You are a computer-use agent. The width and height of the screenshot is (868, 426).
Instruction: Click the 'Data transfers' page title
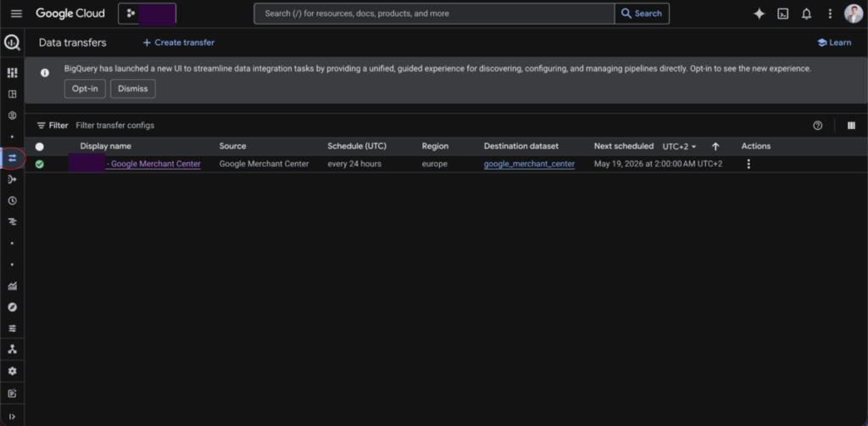[x=73, y=42]
